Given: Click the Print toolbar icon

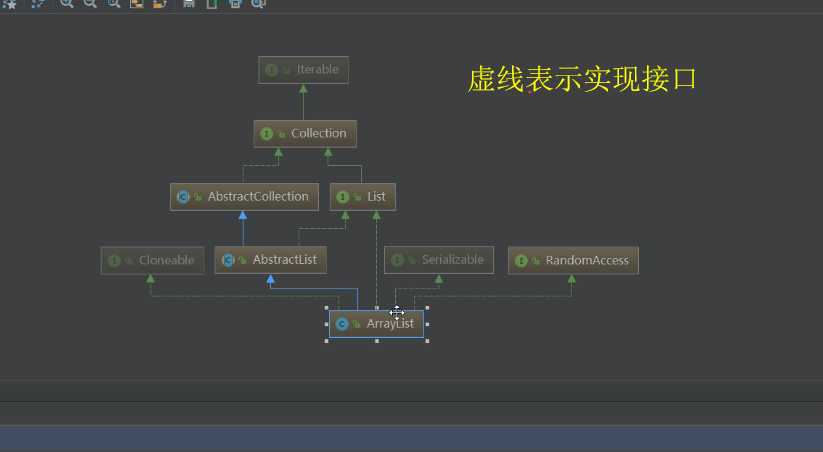Looking at the screenshot, I should 235,3.
